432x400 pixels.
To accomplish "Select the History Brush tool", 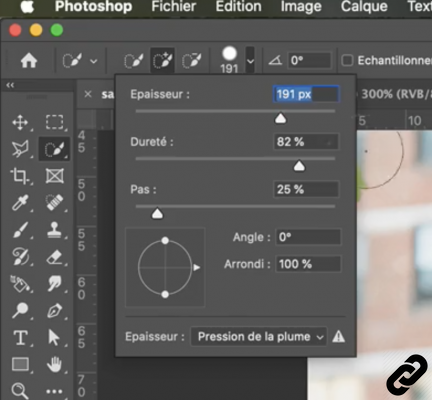I will coord(20,257).
